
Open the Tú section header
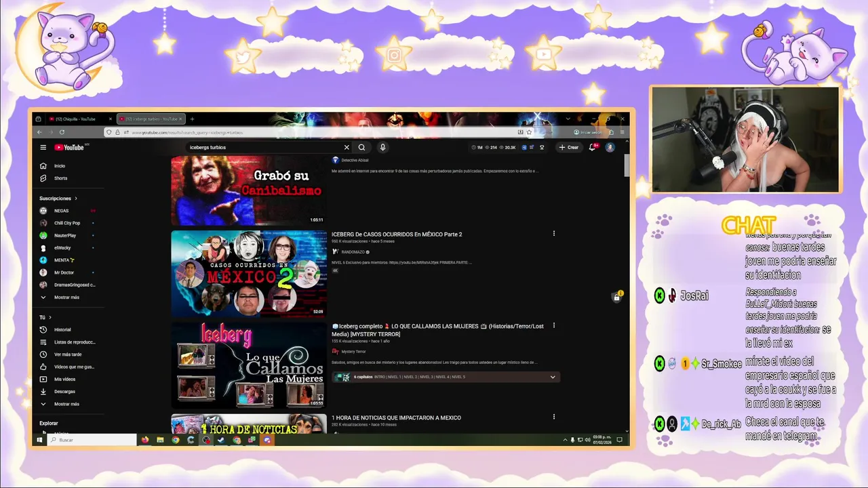pyautogui.click(x=45, y=317)
